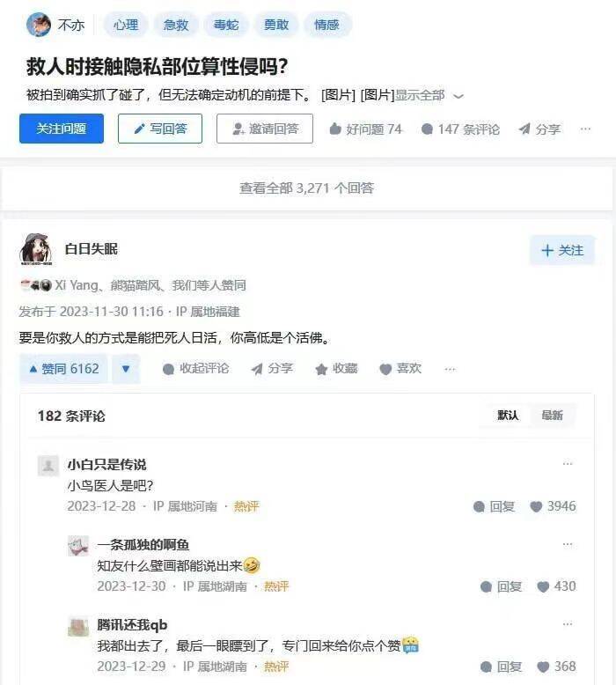The height and width of the screenshot is (685, 616).
Task: Toggle the downvote triangle button
Action: point(126,369)
